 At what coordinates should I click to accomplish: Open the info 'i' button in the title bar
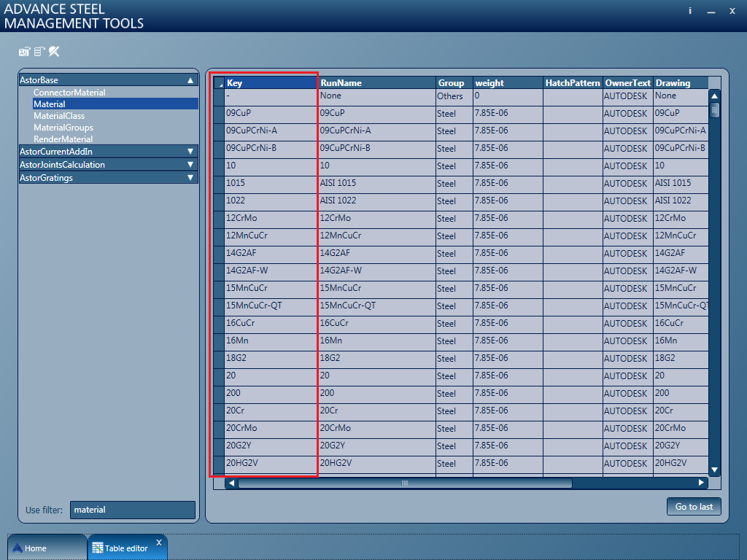(x=690, y=10)
